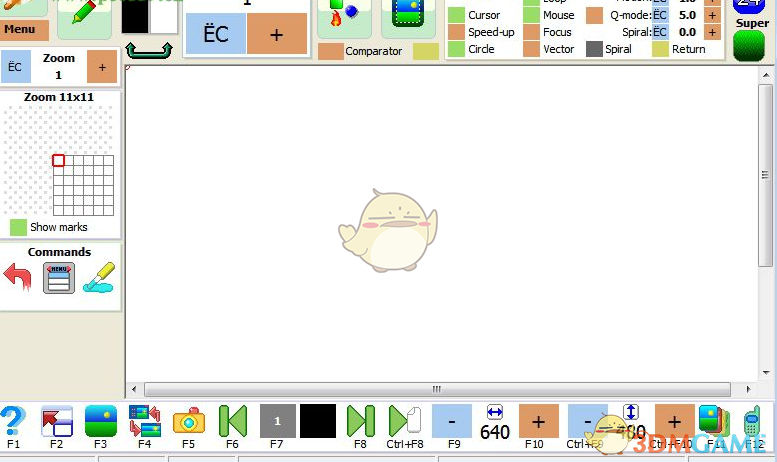Toggle the Comparator orange checkbox
This screenshot has width=777, height=462.
[331, 51]
